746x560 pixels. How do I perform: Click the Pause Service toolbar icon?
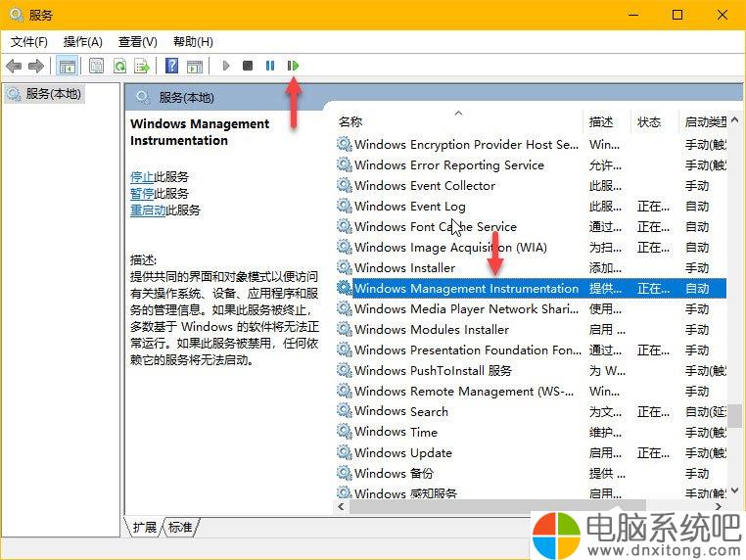click(x=270, y=66)
